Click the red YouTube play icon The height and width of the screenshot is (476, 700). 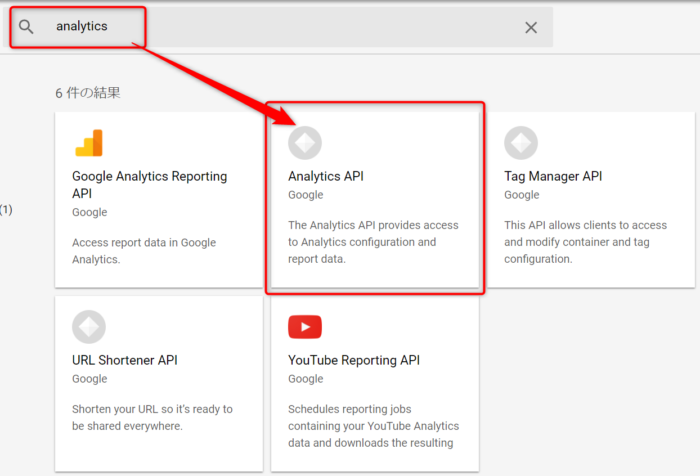[305, 327]
